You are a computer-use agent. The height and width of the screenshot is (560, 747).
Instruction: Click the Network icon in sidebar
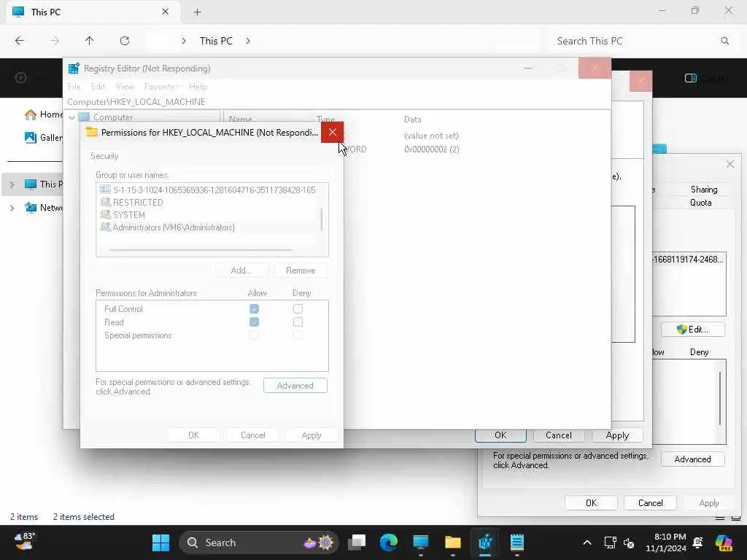31,208
